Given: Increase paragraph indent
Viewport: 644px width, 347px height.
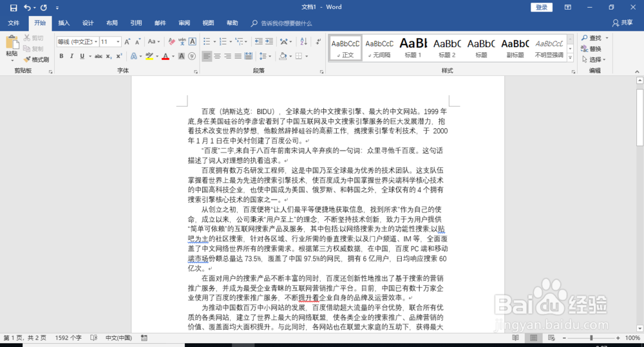Looking at the screenshot, I should tap(269, 41).
